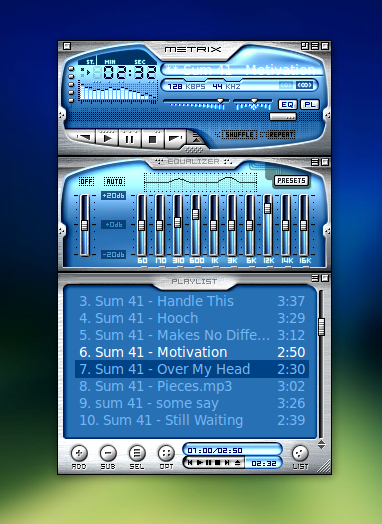Image resolution: width=382 pixels, height=524 pixels.
Task: Click the SUB remove-files button
Action: (108, 453)
